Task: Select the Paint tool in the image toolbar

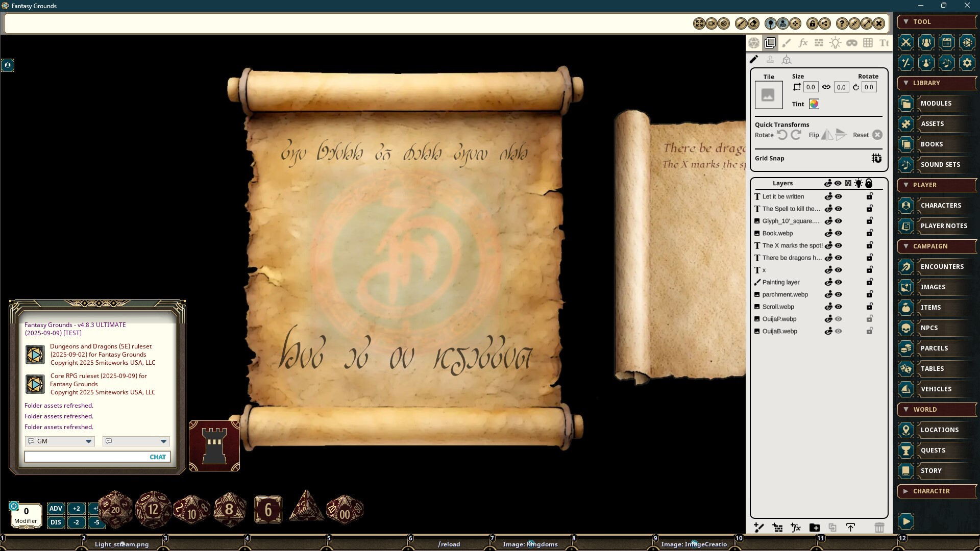Action: 787,43
